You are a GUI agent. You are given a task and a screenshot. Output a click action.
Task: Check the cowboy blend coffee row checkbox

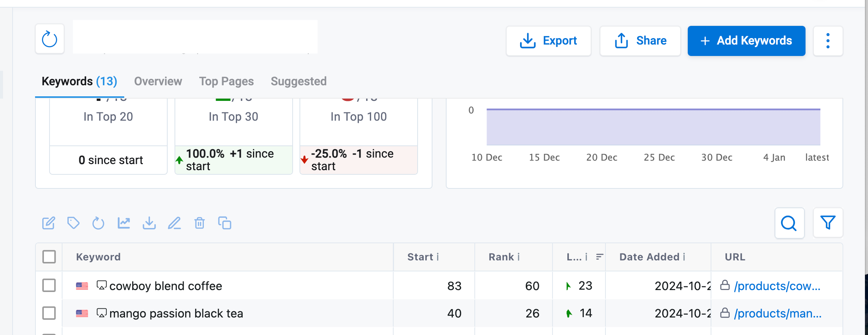coord(49,285)
